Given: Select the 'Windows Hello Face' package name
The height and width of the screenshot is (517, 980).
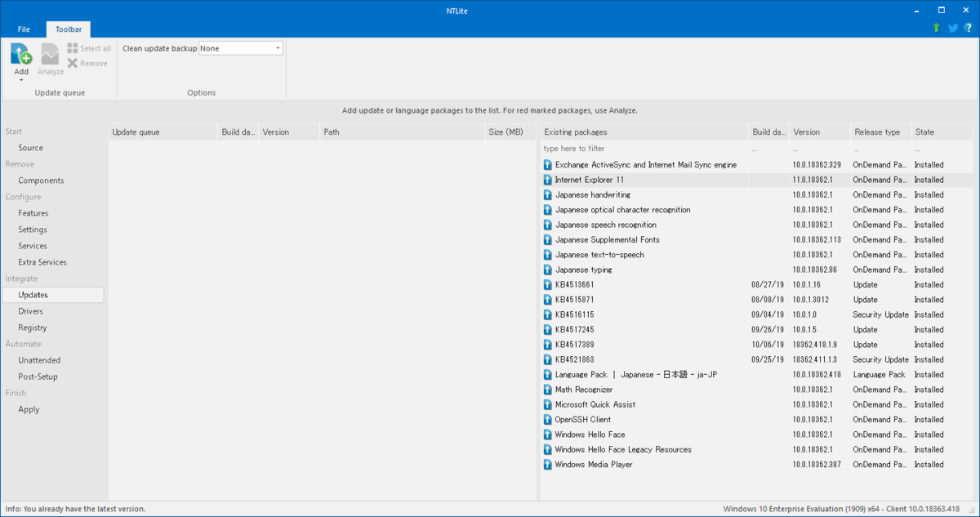Looking at the screenshot, I should [590, 435].
